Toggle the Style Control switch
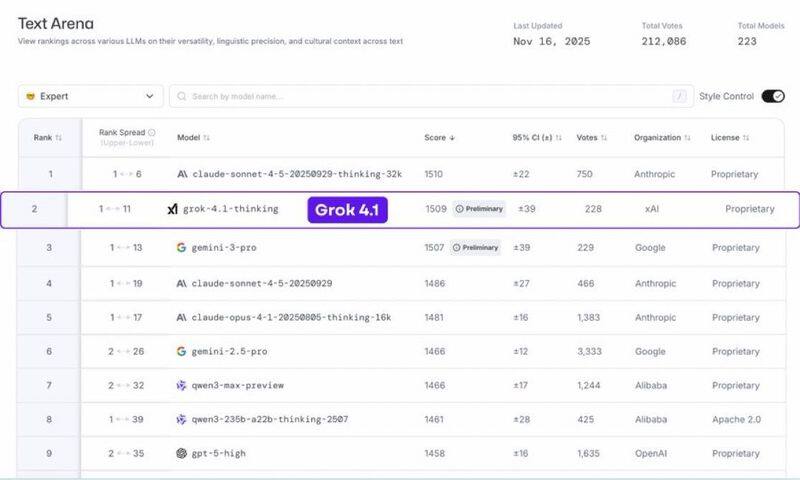 tap(773, 96)
